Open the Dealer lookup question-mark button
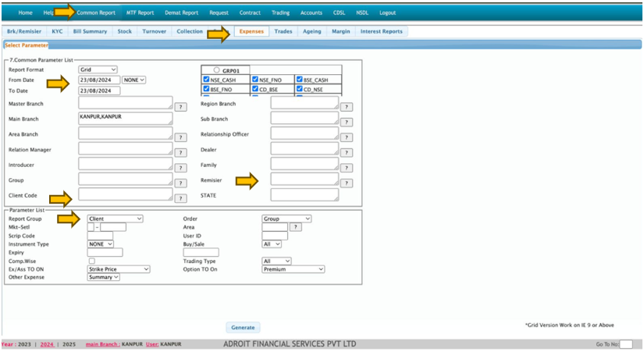 (x=347, y=152)
